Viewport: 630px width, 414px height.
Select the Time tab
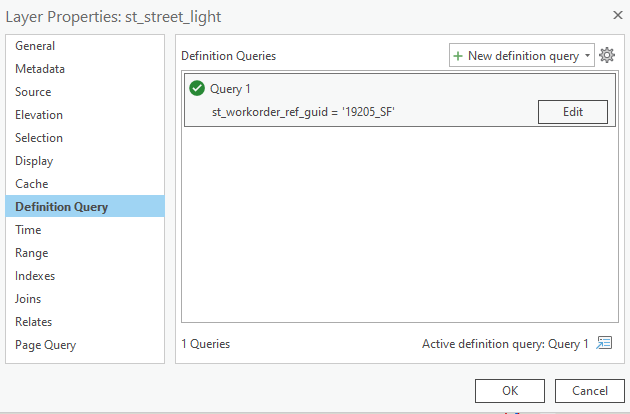tap(28, 230)
